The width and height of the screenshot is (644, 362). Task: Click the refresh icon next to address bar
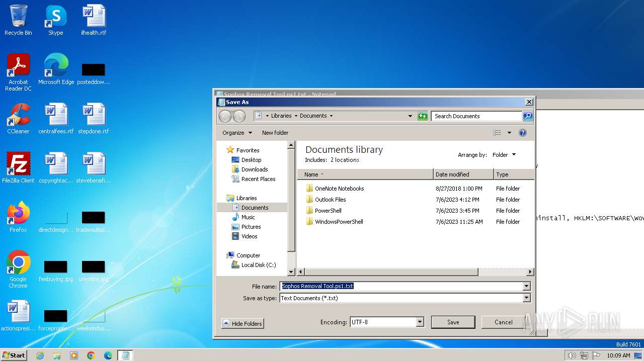pos(423,116)
